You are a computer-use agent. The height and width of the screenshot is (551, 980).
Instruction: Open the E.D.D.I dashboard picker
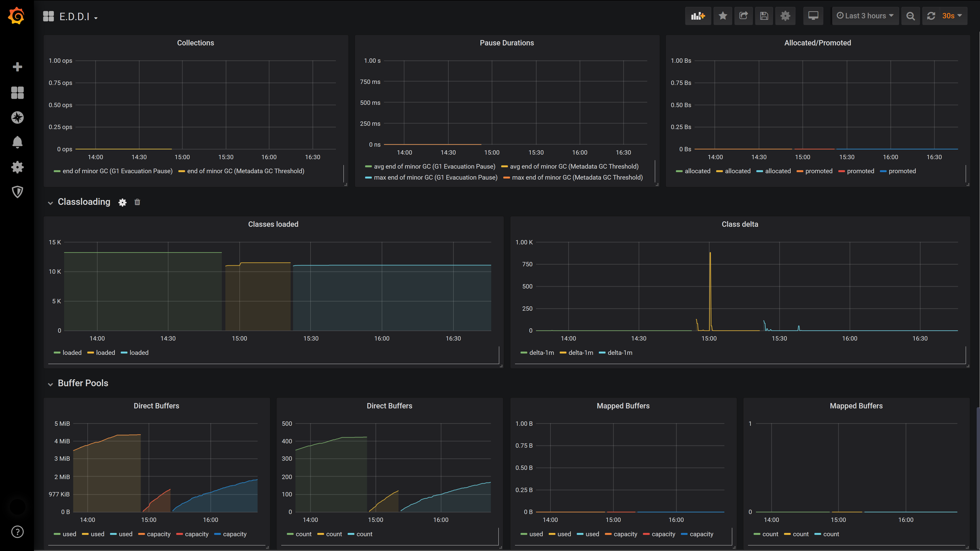pyautogui.click(x=74, y=17)
